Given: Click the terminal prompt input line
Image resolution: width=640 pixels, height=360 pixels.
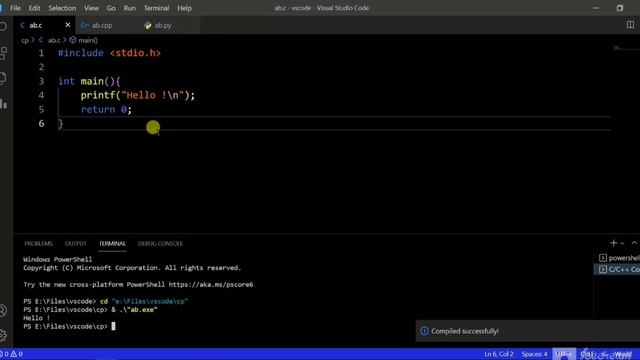Looking at the screenshot, I should coord(69,327).
